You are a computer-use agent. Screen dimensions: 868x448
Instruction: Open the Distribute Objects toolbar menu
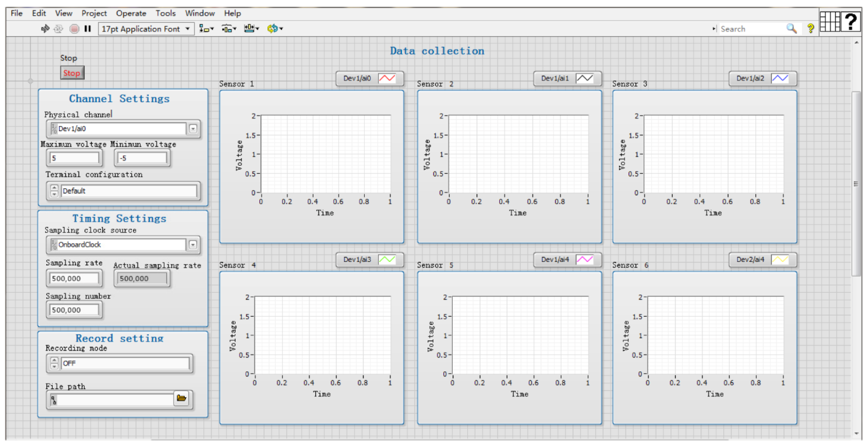pos(229,29)
